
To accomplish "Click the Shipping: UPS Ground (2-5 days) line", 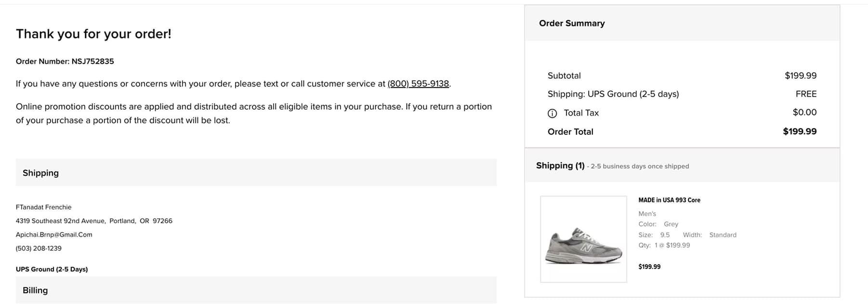I will pos(613,94).
